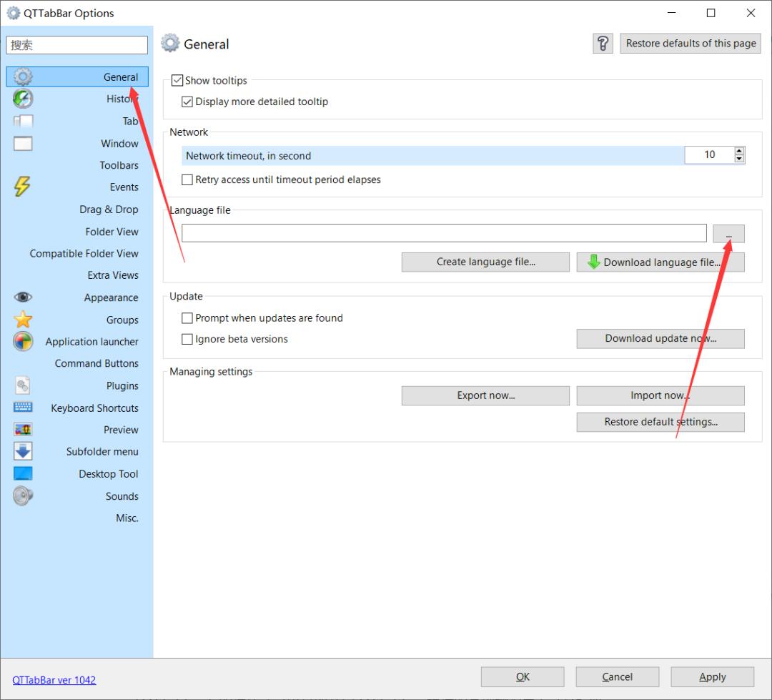Click the History clock icon in sidebar
This screenshot has width=772, height=700.
pos(23,99)
